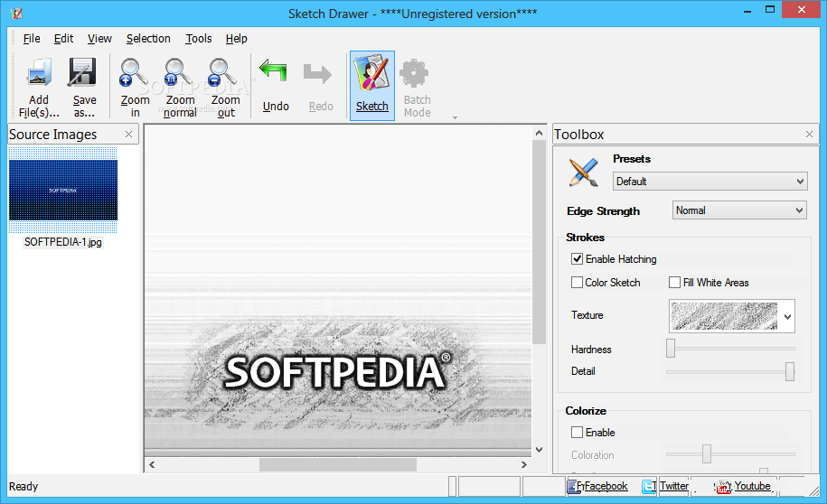Click the horizontal scrollbar thumb
The image size is (827, 504).
(337, 464)
